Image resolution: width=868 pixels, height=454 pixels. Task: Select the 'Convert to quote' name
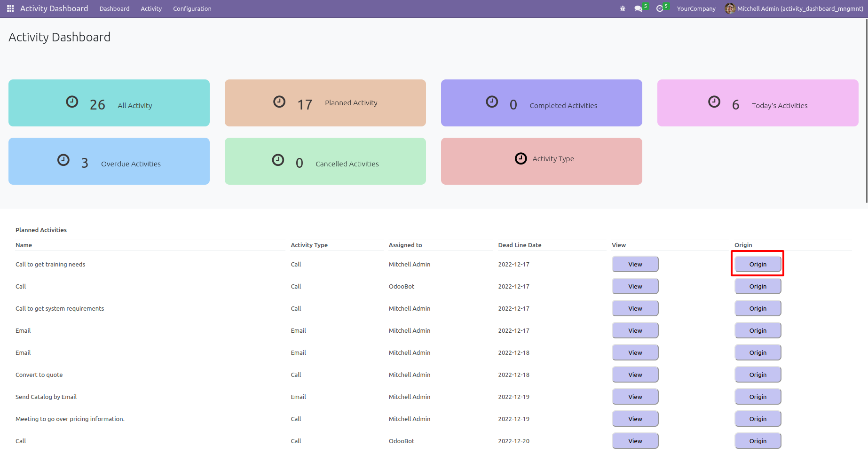click(39, 375)
